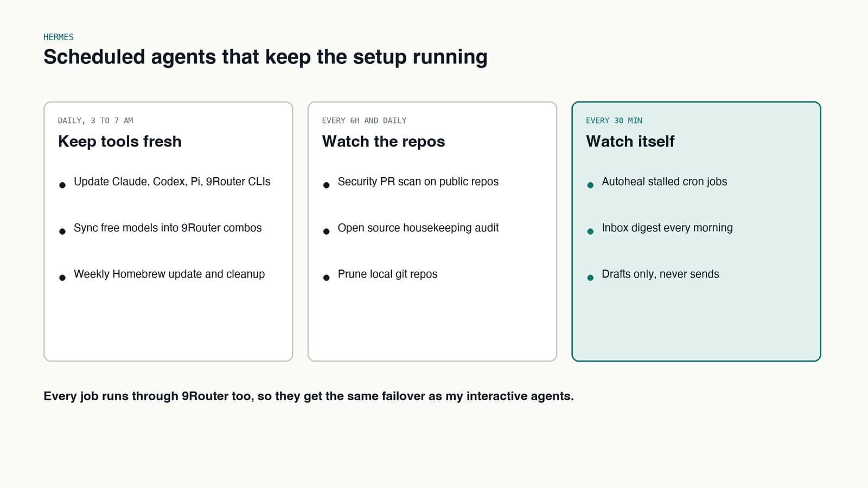The height and width of the screenshot is (488, 868).
Task: Click 'Security PR scan on public repos'
Action: pos(418,182)
